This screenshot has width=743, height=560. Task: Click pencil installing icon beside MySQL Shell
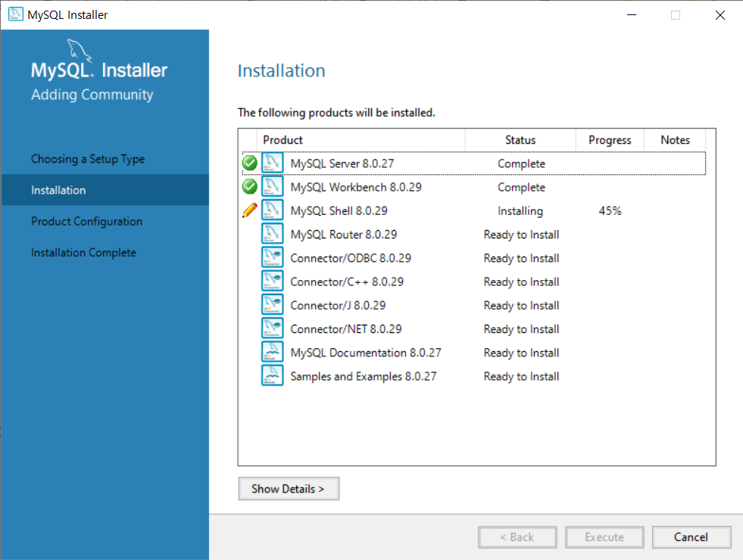[250, 210]
